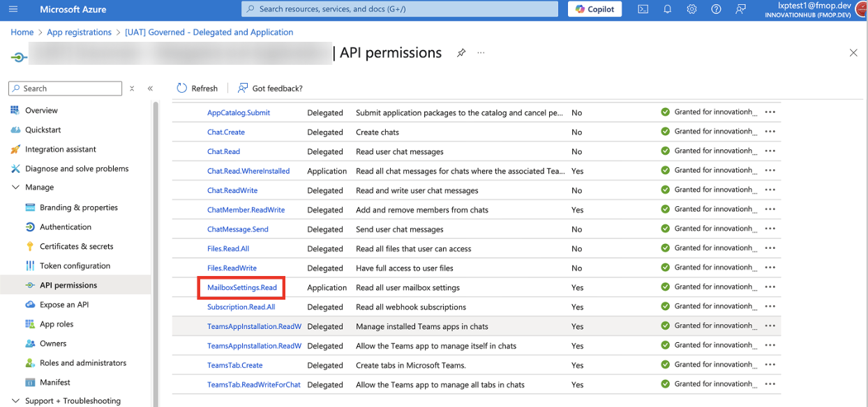The width and height of the screenshot is (868, 407).
Task: Go to Expose an API page
Action: (x=63, y=305)
